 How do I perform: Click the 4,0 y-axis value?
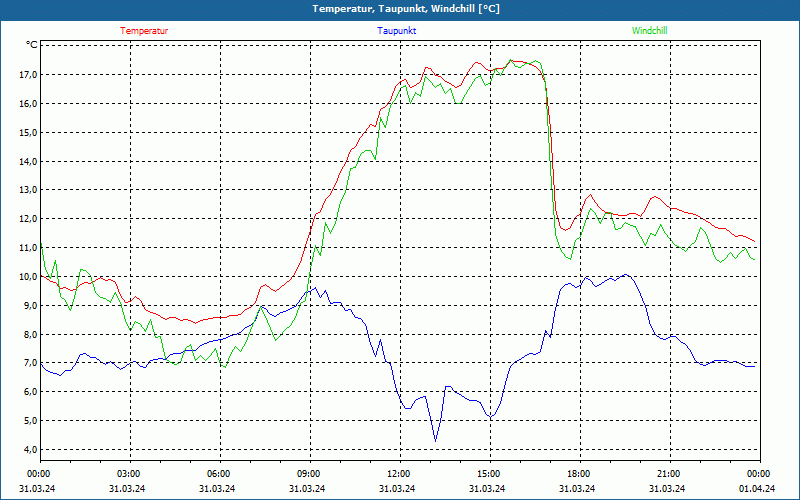point(31,449)
